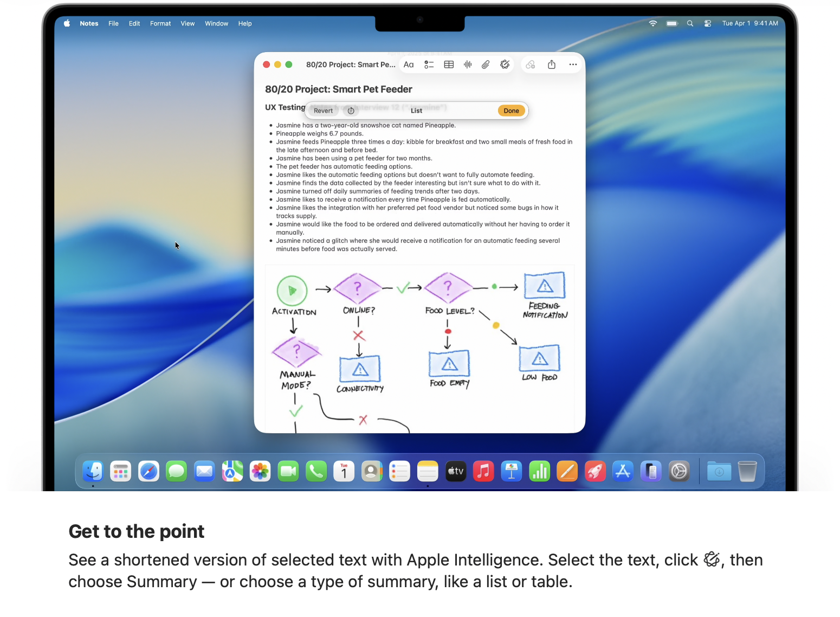Open Spotlight search in the menu bar
The height and width of the screenshot is (617, 840).
pos(690,23)
